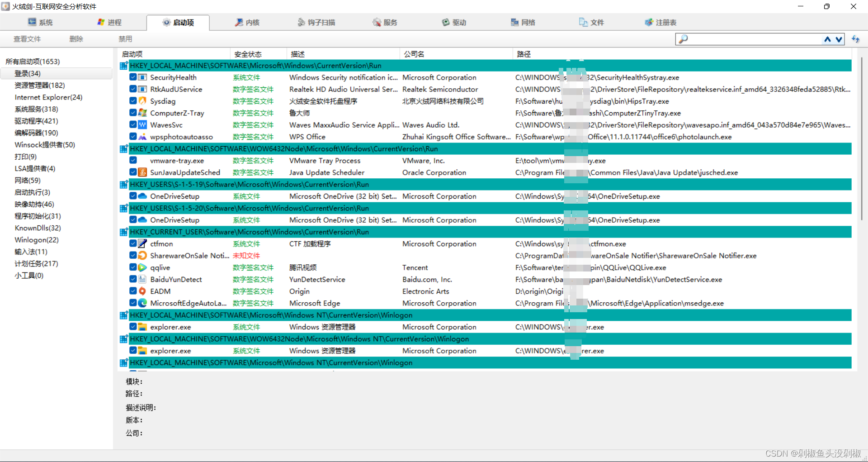Click the 禁用 button
This screenshot has width=868, height=462.
[125, 39]
